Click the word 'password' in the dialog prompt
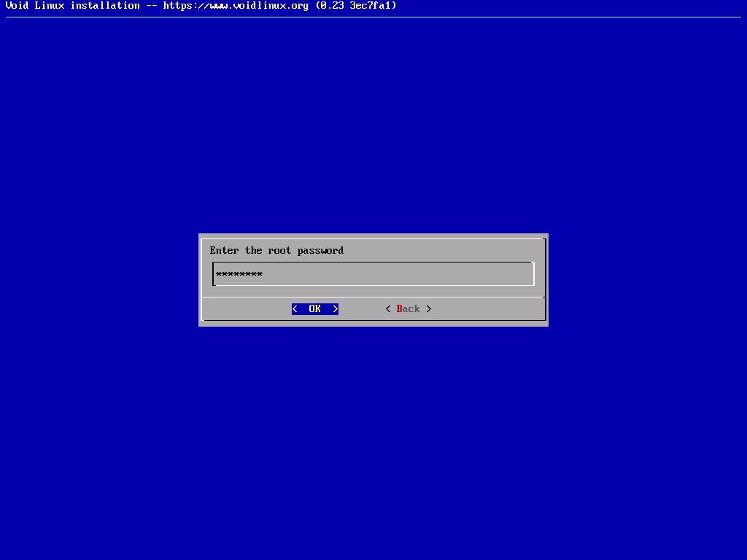 320,250
